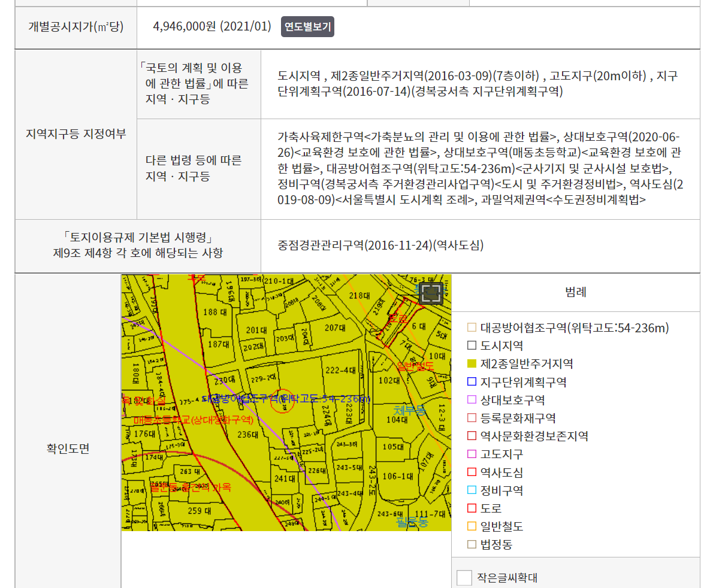
Task: Click the land price 4,946,000원 (2021/01)
Action: (212, 26)
